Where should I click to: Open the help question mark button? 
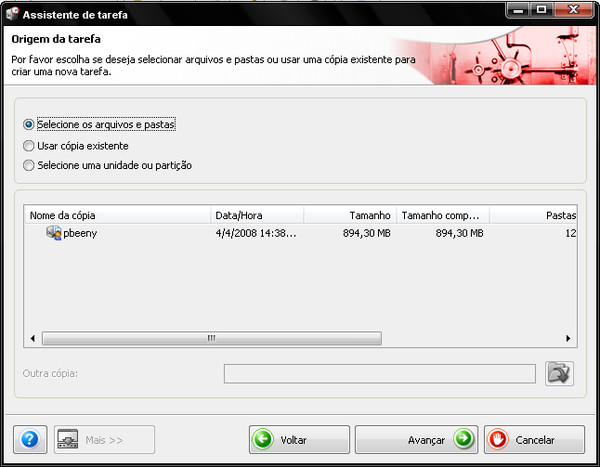[x=30, y=439]
